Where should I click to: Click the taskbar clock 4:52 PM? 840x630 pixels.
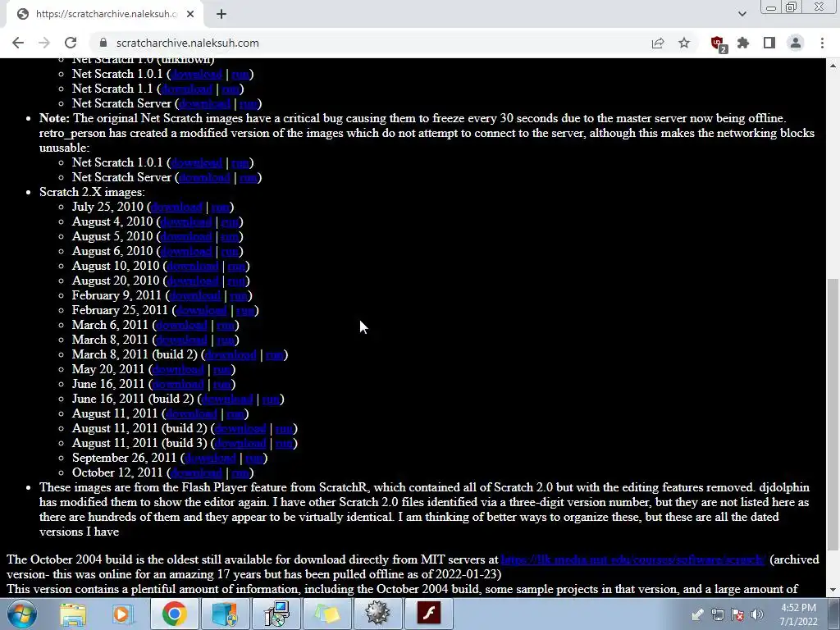pyautogui.click(x=798, y=614)
